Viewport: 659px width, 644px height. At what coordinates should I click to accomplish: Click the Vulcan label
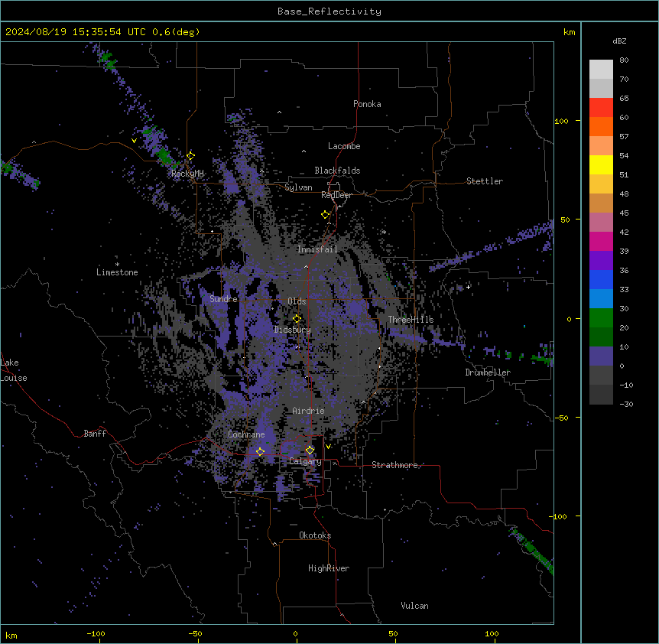pyautogui.click(x=415, y=606)
